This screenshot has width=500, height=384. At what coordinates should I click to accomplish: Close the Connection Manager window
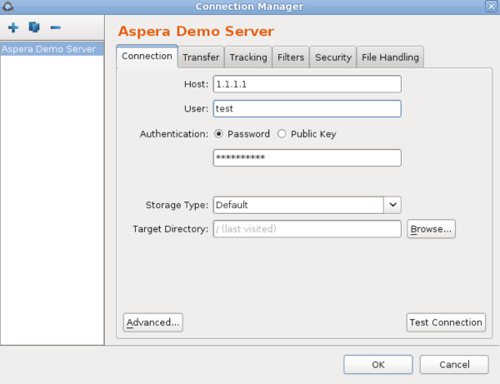491,6
